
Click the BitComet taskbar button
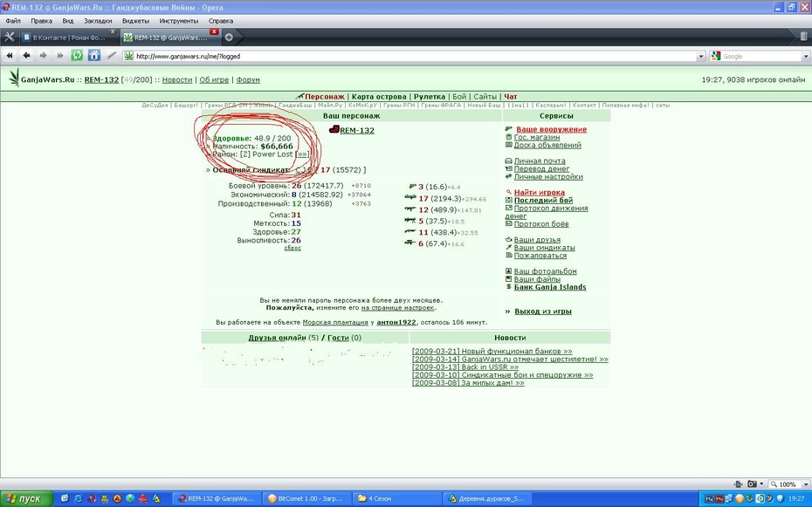[x=307, y=499]
